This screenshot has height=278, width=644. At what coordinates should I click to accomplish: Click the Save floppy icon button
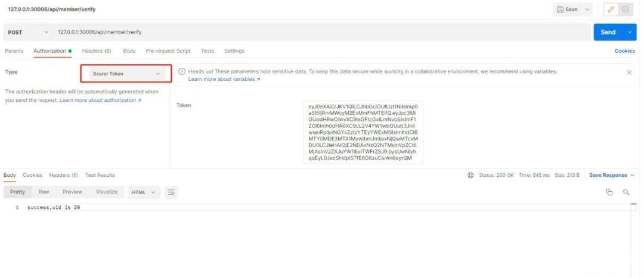pyautogui.click(x=567, y=10)
